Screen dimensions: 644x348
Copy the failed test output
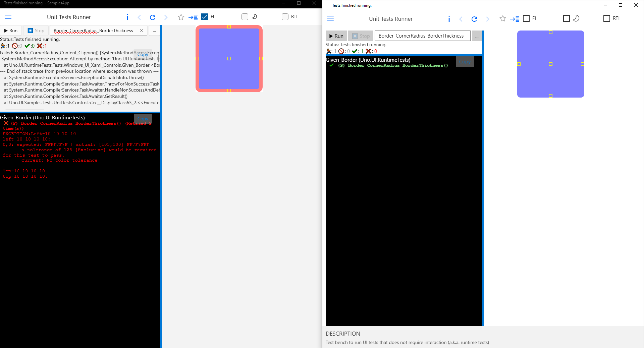(x=143, y=119)
